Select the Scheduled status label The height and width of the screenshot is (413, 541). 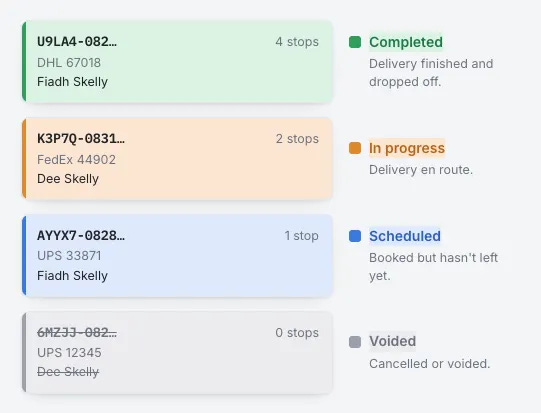(x=405, y=236)
